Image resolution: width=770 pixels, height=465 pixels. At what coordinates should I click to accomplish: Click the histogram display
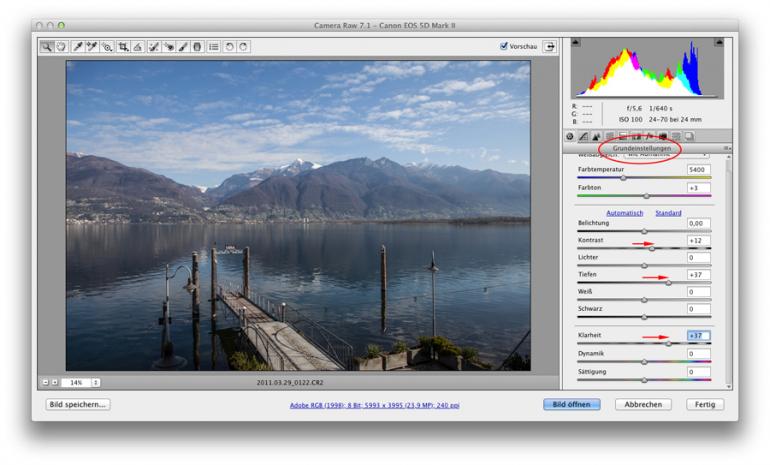[x=647, y=68]
